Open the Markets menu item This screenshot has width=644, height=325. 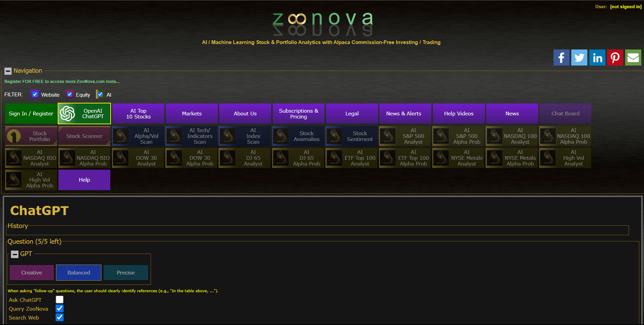tap(192, 113)
